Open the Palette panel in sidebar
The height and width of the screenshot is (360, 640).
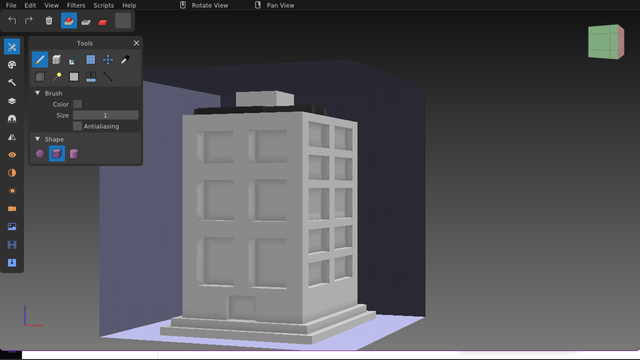click(x=12, y=64)
